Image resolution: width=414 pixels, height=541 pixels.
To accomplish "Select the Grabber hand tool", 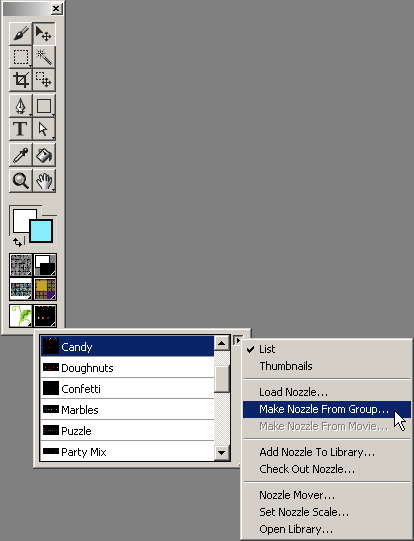I will tap(44, 180).
